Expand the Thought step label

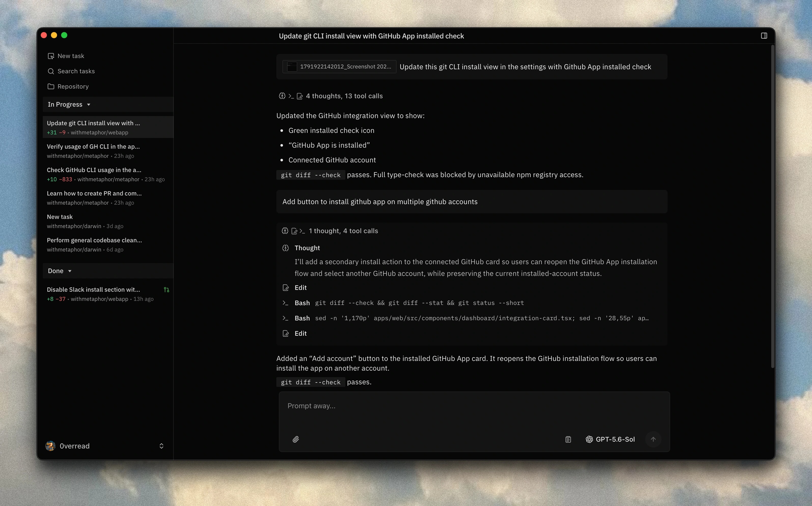tap(307, 248)
